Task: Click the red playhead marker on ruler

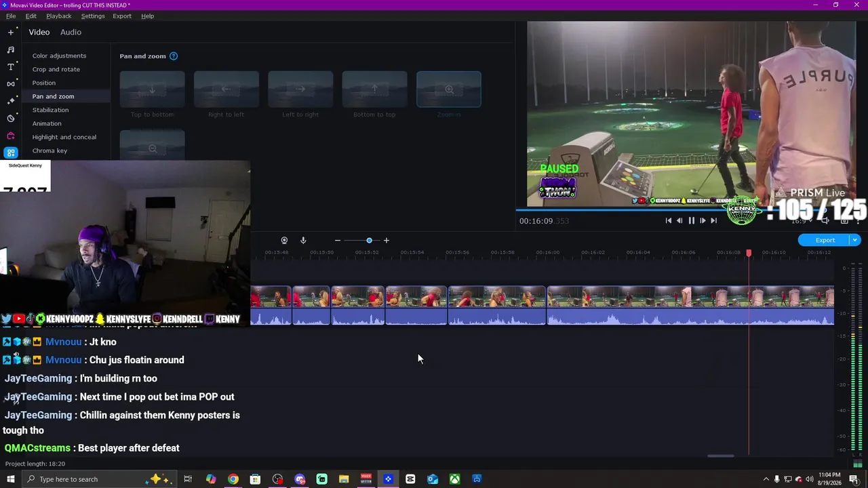Action: point(749,253)
